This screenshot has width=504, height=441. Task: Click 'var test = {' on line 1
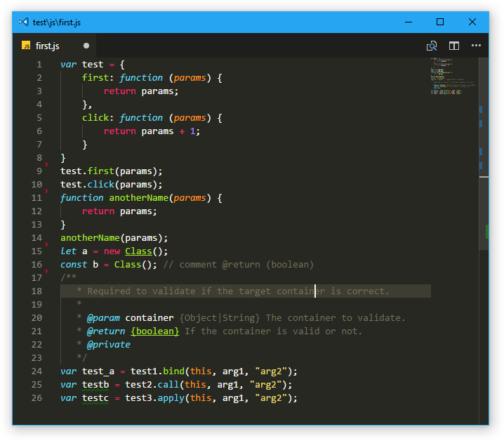(x=93, y=65)
